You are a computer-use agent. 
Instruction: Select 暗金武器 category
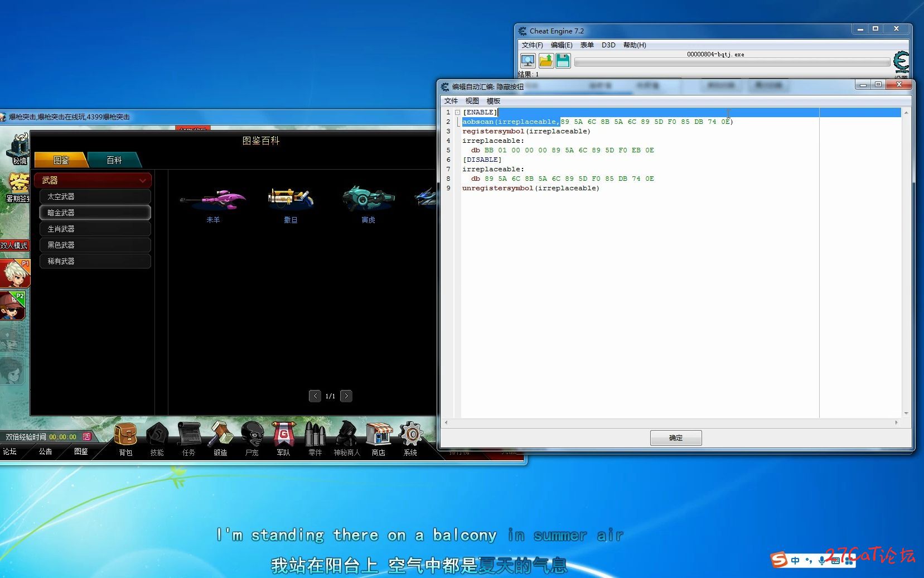95,213
